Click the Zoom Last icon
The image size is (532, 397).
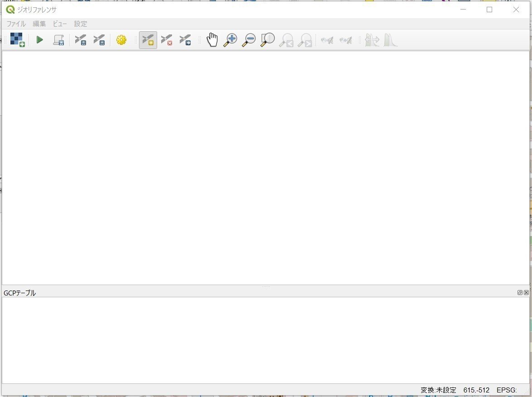click(x=286, y=40)
